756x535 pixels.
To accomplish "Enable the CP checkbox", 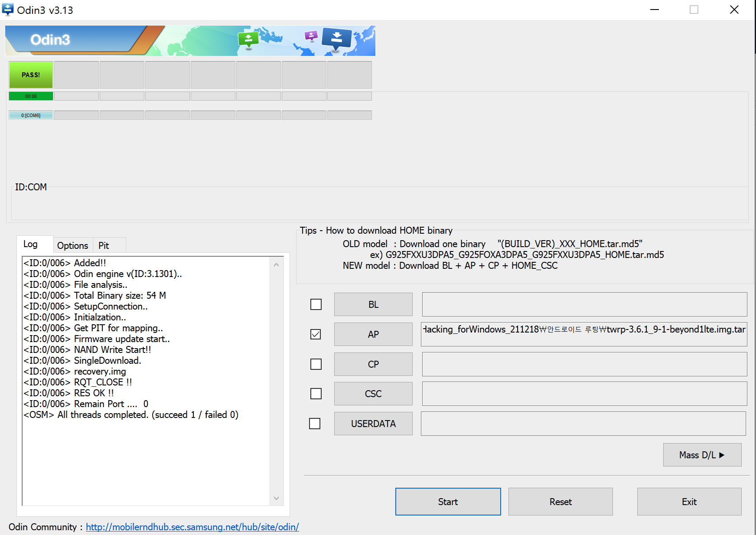I will 316,364.
